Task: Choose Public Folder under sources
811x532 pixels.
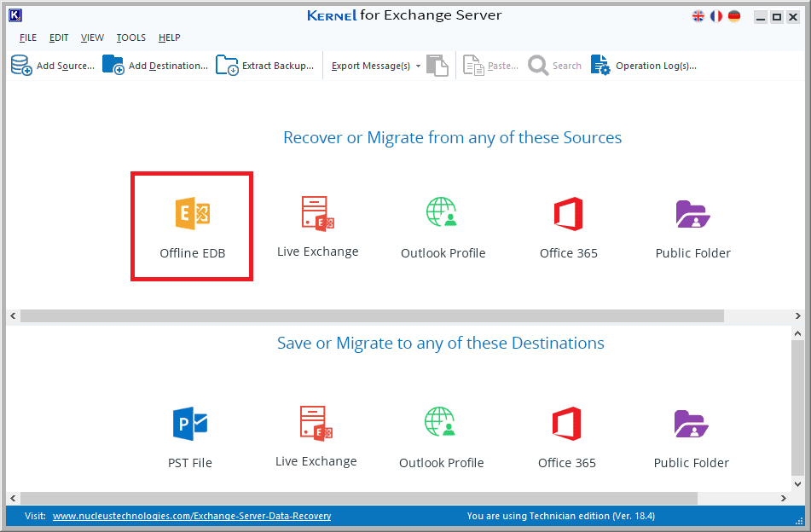Action: [x=693, y=228]
